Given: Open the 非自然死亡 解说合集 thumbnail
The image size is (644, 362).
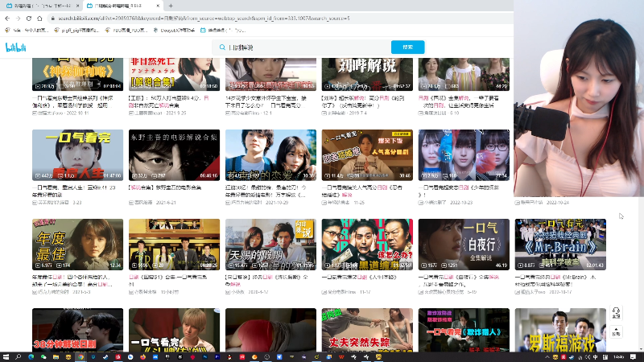Looking at the screenshot, I should [174, 74].
